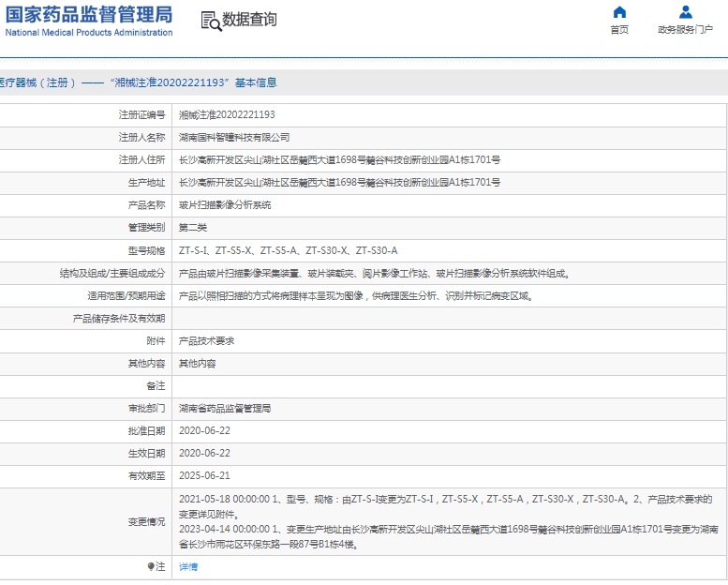This screenshot has height=585, width=728.
Task: Click the 适用范围/预期用途 description value
Action: click(356, 296)
